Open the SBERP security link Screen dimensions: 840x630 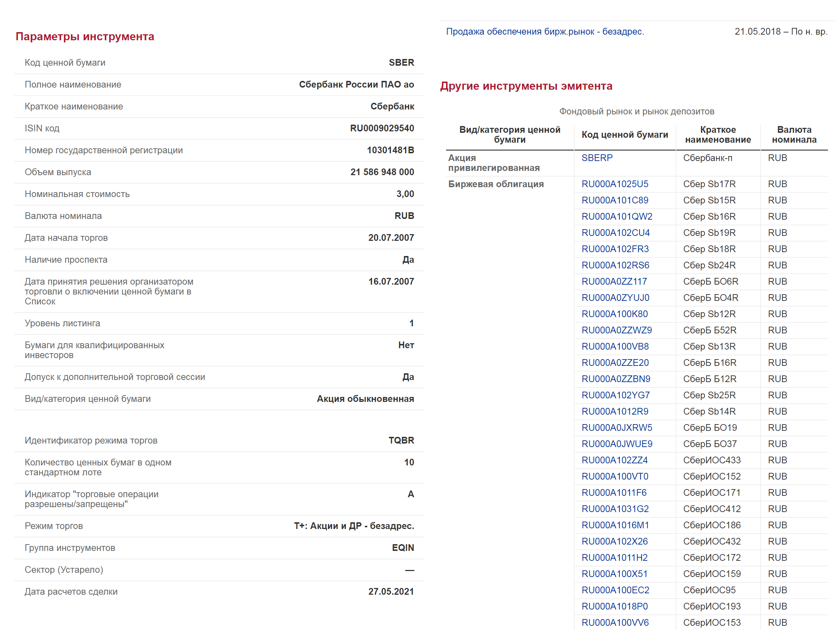[596, 158]
